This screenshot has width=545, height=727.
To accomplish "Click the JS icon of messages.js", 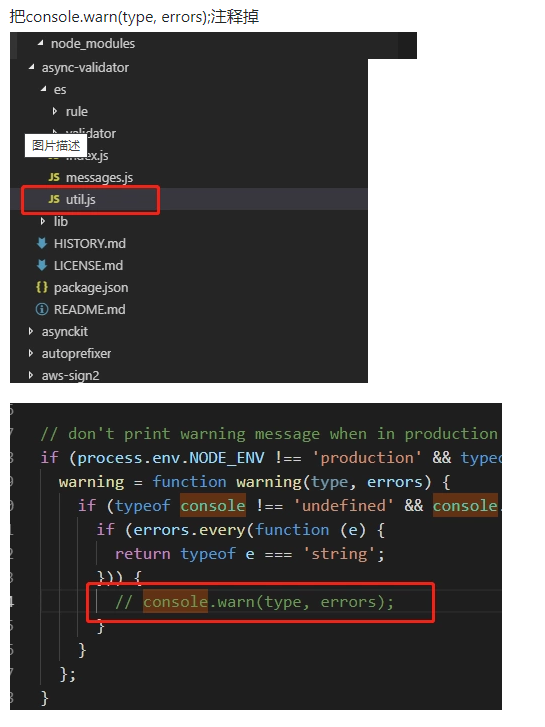I will (54, 177).
